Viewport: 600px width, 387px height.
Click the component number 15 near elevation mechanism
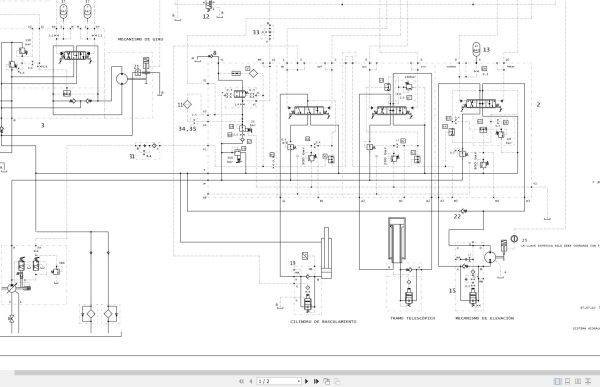tap(452, 291)
